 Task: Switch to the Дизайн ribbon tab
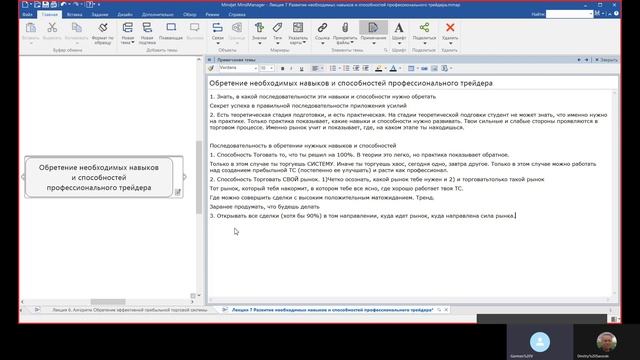(x=125, y=14)
